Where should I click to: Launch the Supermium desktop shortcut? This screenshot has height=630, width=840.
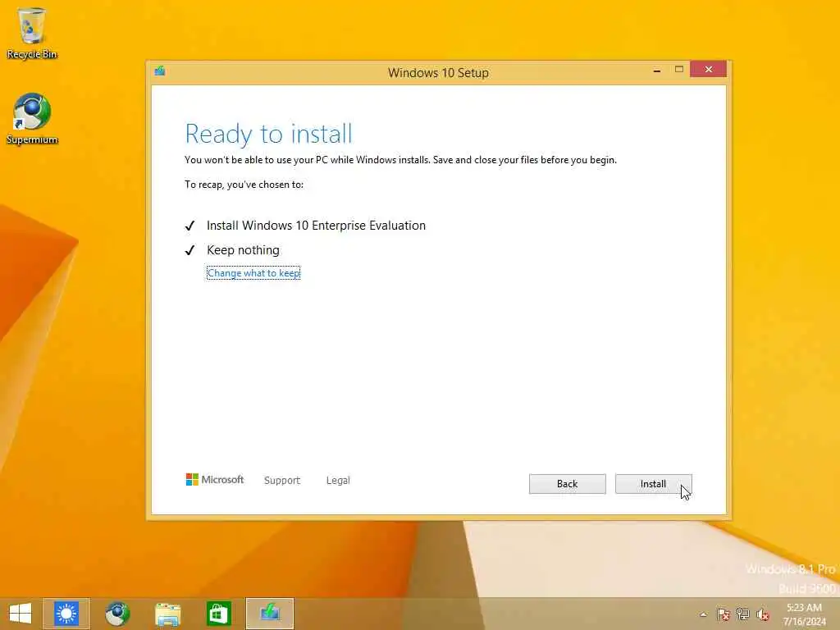click(x=32, y=119)
